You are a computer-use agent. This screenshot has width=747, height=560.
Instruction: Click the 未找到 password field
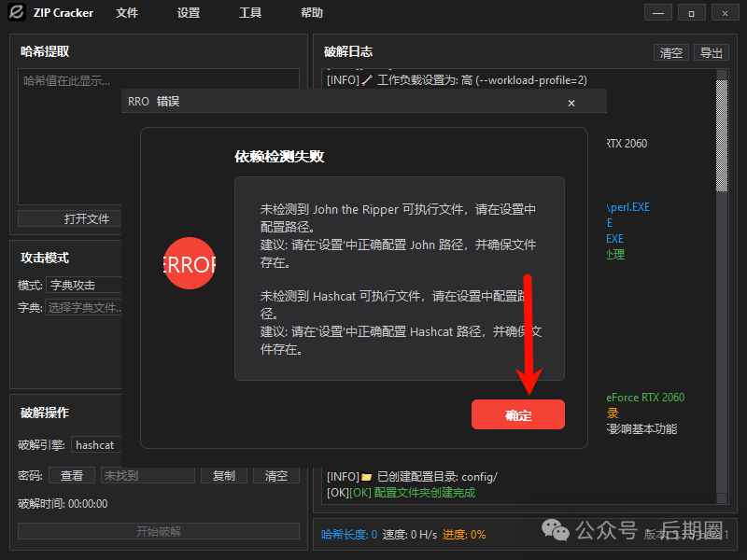(x=148, y=474)
